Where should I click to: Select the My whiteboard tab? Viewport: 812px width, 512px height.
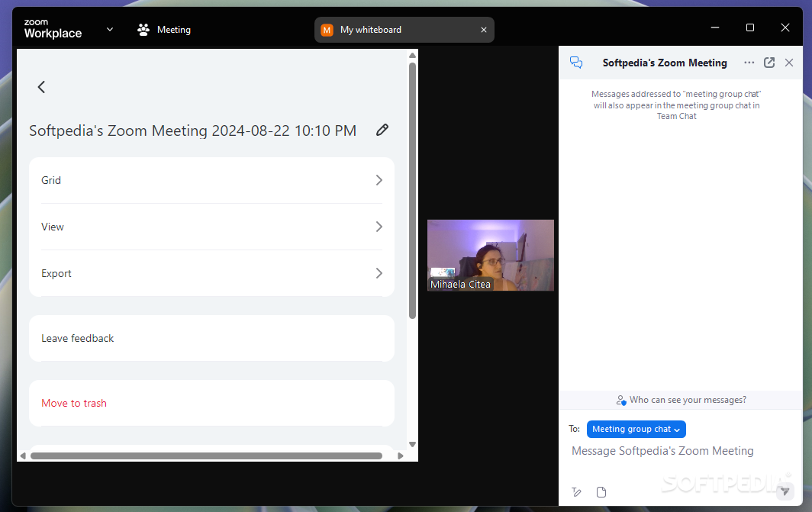coord(404,30)
